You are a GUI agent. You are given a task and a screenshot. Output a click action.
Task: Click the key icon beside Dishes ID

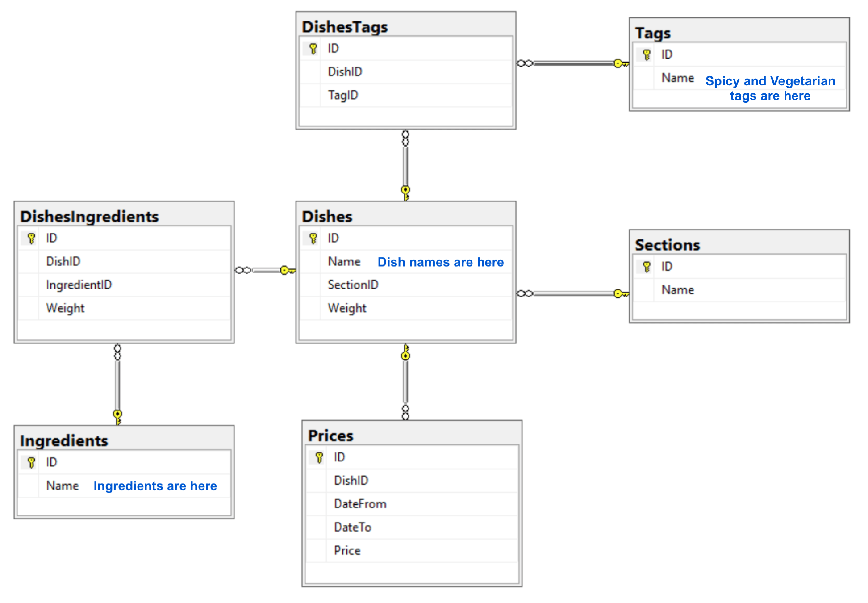point(313,238)
